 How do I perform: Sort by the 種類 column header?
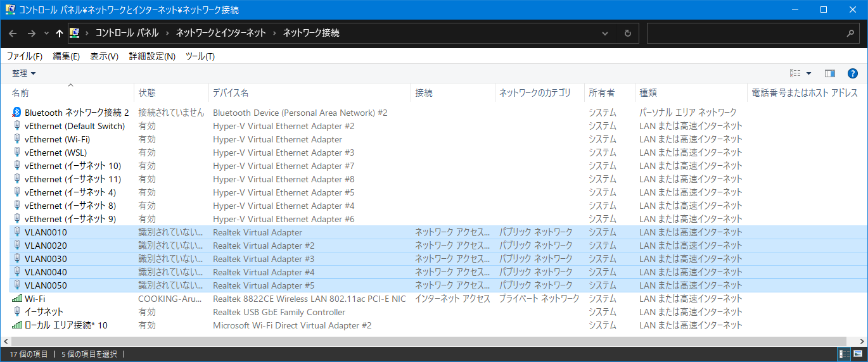pos(691,93)
